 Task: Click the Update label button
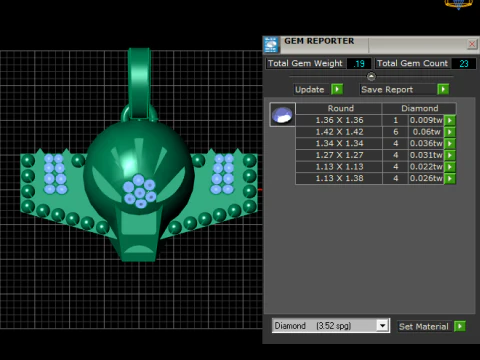pos(310,90)
